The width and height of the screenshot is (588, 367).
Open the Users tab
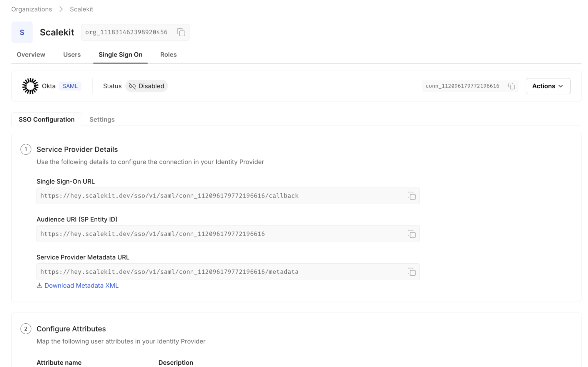[x=72, y=54]
